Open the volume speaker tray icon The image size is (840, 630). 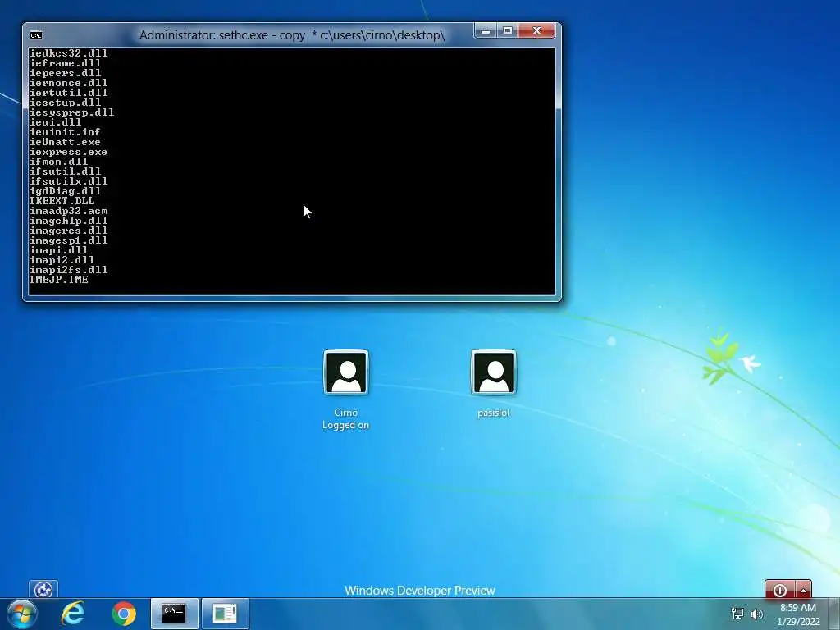click(x=757, y=614)
